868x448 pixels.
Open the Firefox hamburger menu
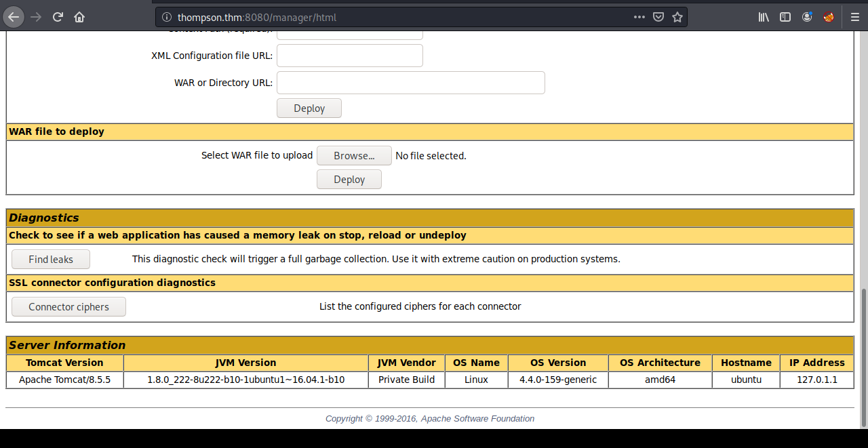pyautogui.click(x=854, y=17)
